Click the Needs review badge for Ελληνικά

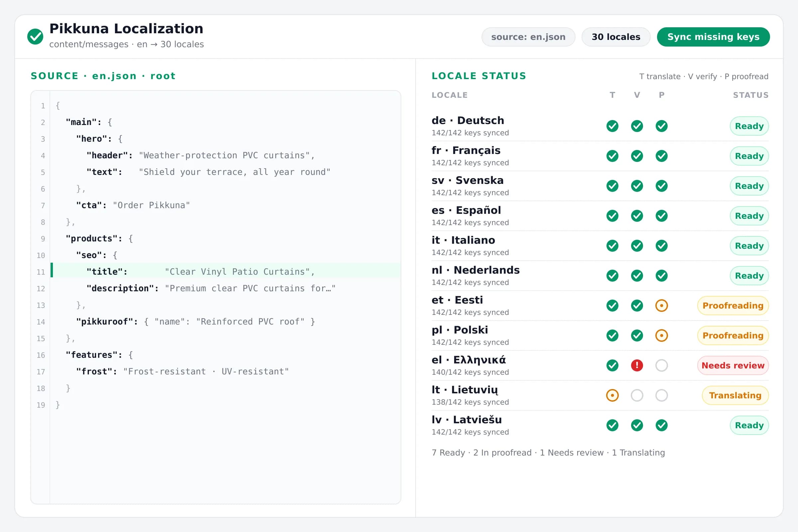click(x=733, y=365)
